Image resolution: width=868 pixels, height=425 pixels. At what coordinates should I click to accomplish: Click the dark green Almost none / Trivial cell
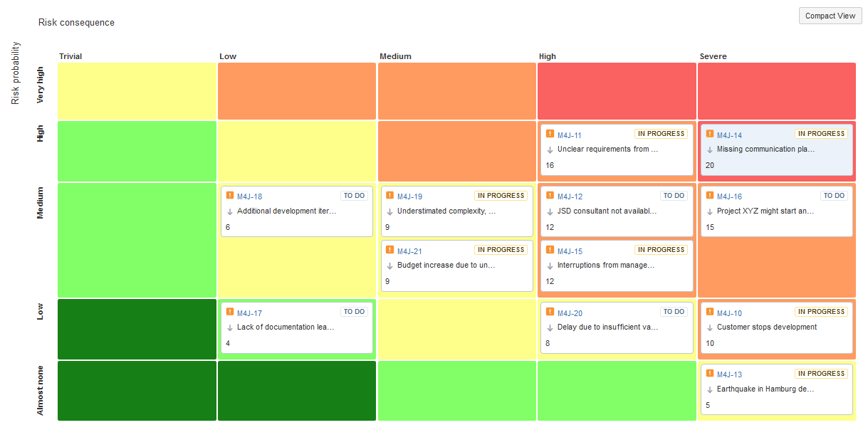[x=137, y=390]
